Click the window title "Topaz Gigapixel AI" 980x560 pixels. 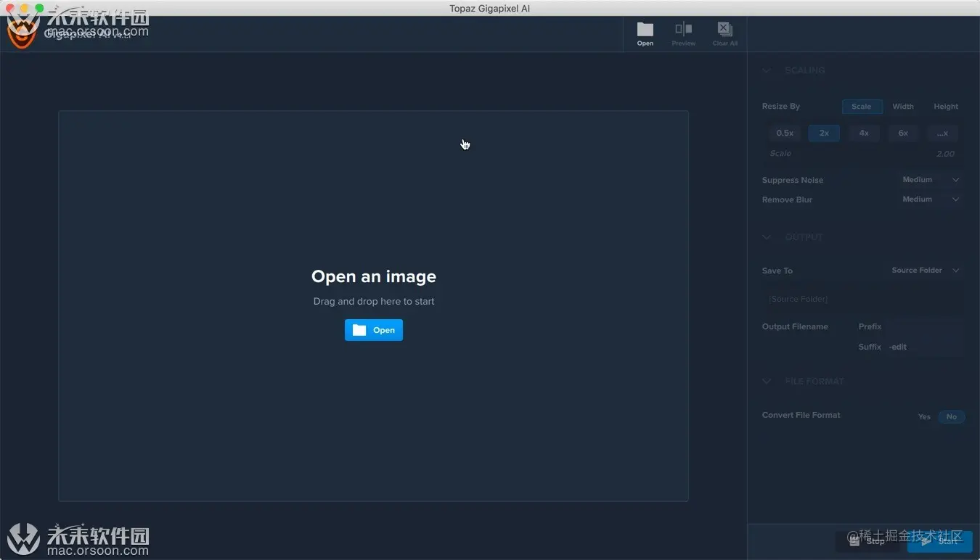[490, 9]
